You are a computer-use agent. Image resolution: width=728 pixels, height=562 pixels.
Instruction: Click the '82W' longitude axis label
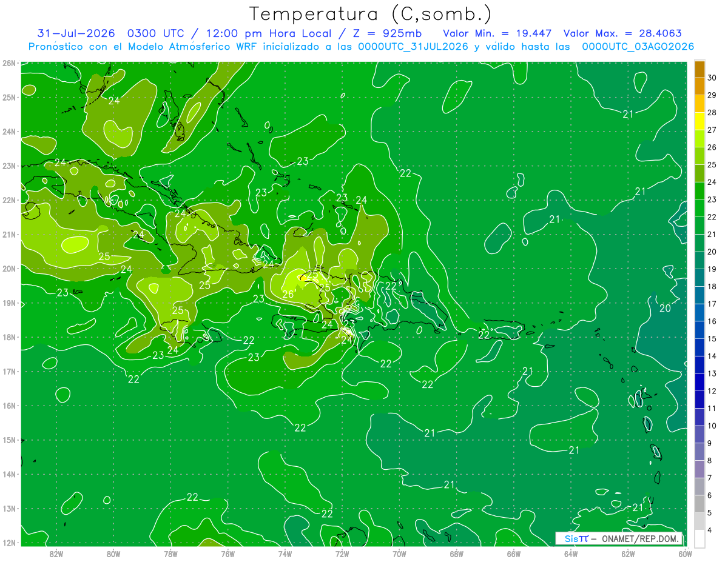coord(56,553)
